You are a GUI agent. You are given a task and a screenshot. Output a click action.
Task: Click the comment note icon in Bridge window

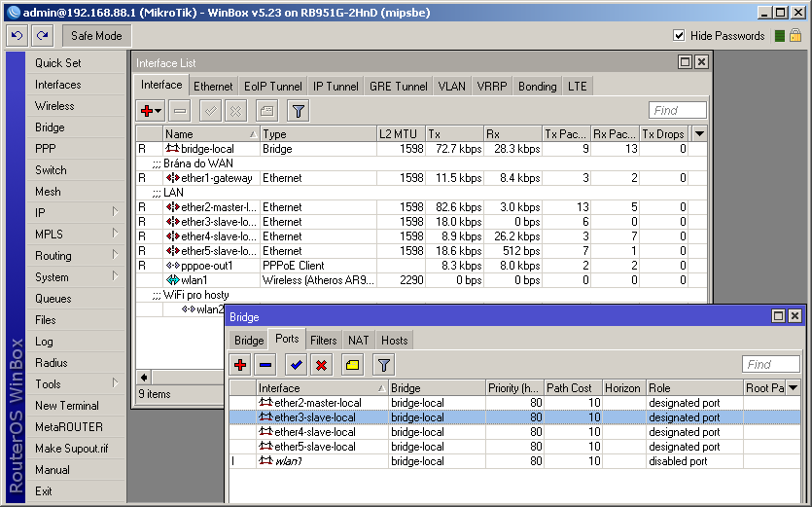pyautogui.click(x=352, y=365)
